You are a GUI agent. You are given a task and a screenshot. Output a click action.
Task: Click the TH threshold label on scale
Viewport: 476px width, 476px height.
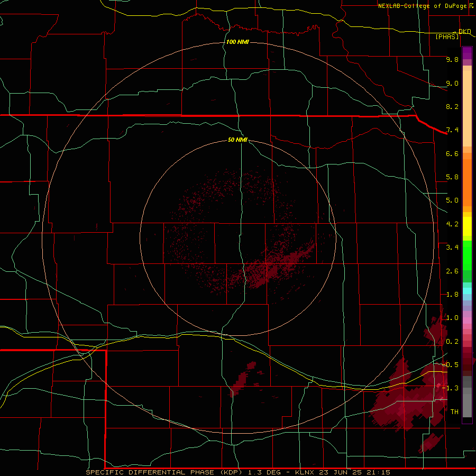pyautogui.click(x=454, y=411)
